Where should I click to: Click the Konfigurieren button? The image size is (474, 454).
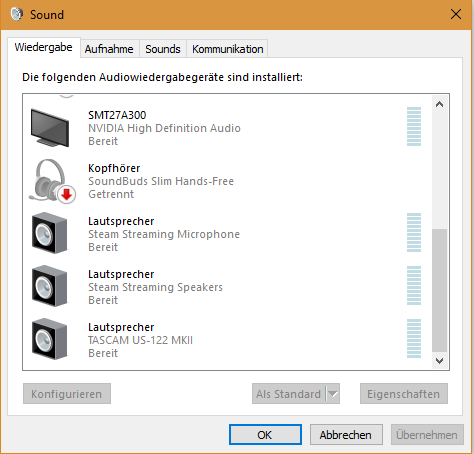(x=67, y=394)
